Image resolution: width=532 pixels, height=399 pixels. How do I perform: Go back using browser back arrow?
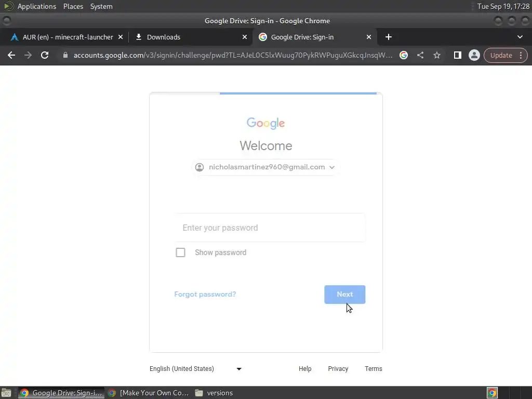(11, 55)
